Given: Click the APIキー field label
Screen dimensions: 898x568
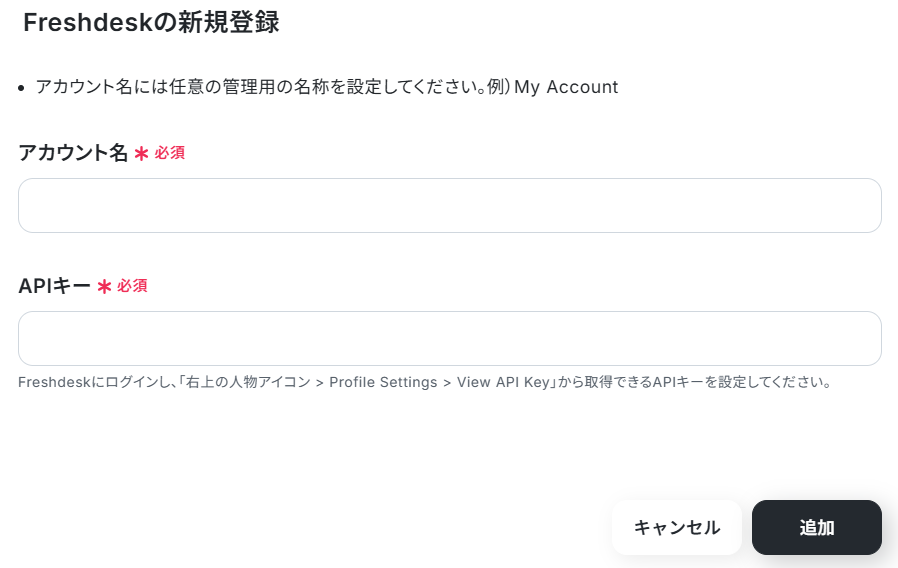Looking at the screenshot, I should click(x=54, y=286).
